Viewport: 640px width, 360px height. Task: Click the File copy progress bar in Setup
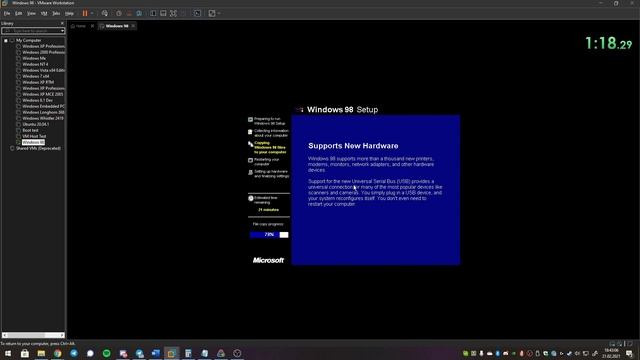(269, 235)
